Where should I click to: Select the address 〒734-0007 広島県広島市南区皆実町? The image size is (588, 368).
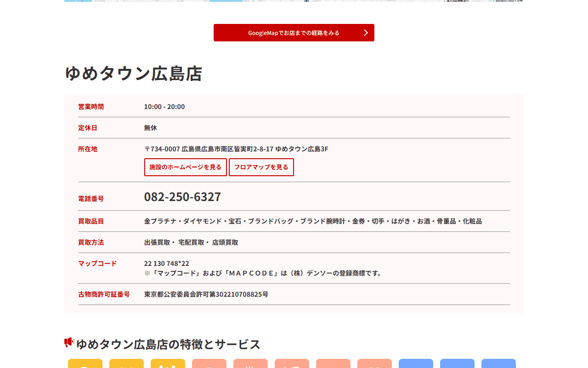(x=236, y=149)
